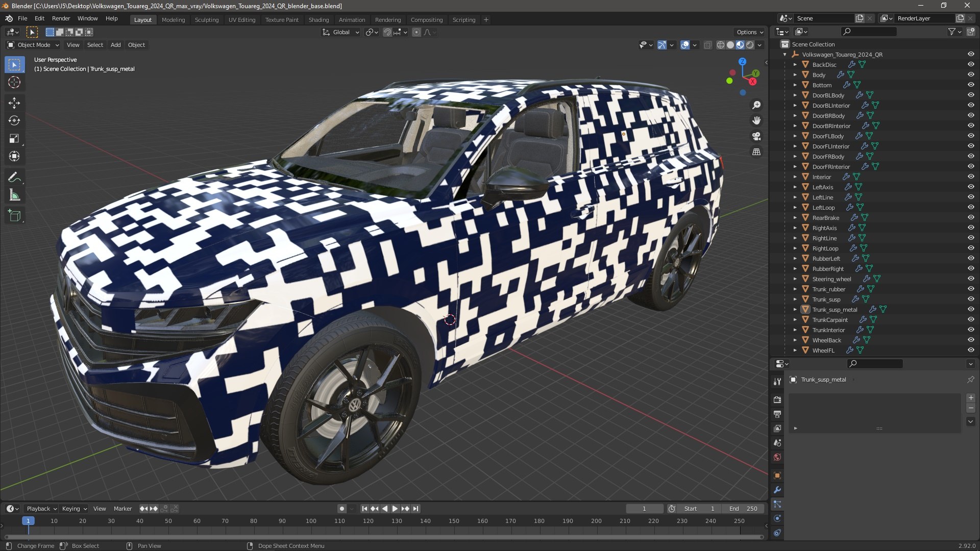980x551 pixels.
Task: Toggle visibility of Volkswagen_Touareg_2024_QR collection
Action: [x=971, y=54]
